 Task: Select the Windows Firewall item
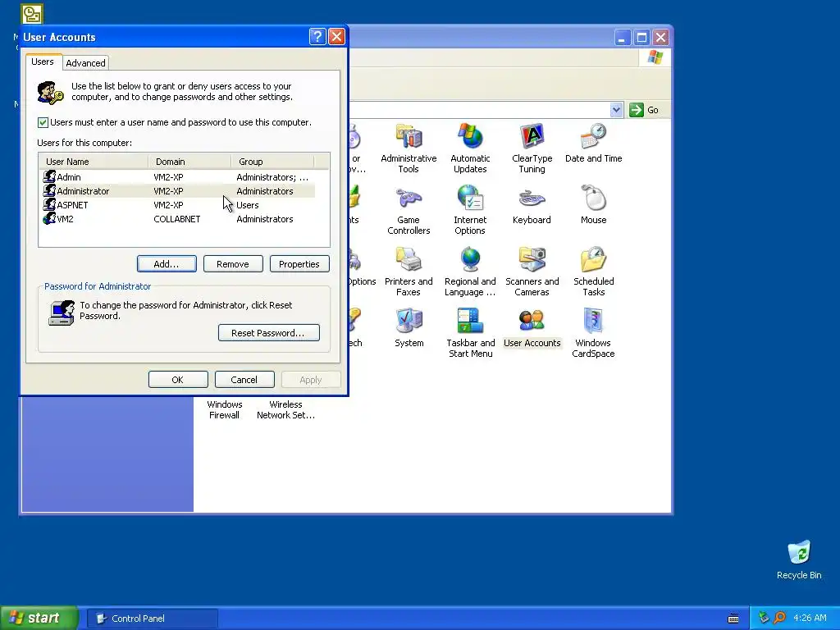click(x=225, y=409)
